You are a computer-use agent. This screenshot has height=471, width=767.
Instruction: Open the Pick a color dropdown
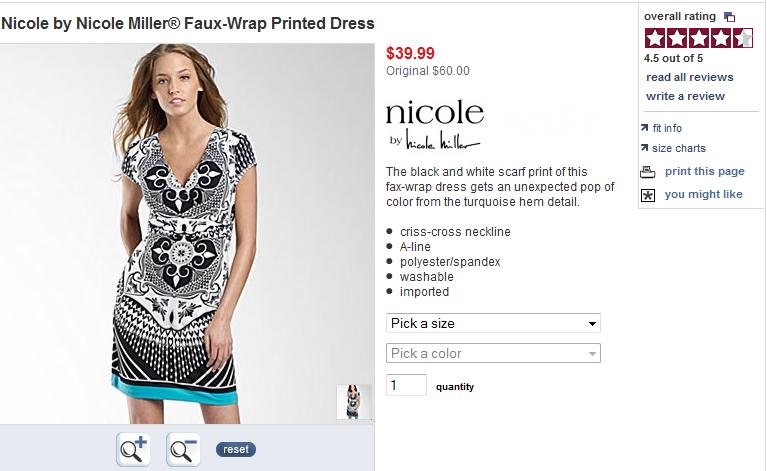pos(493,353)
